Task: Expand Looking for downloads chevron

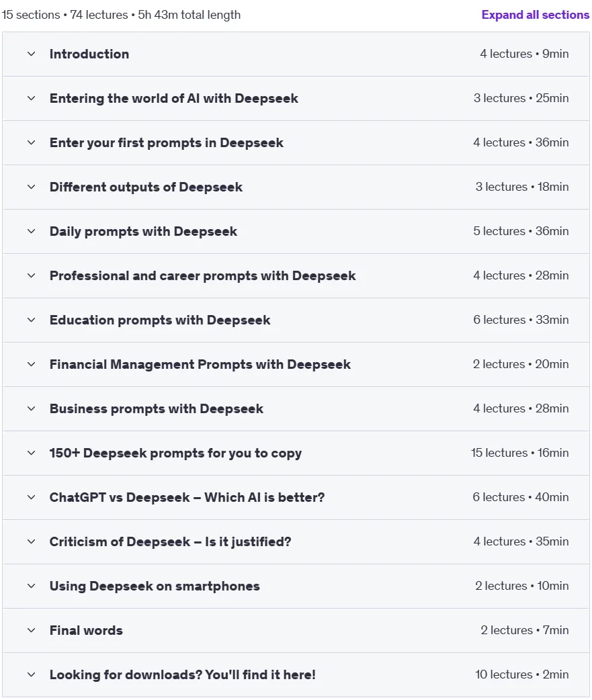Action: pos(32,674)
